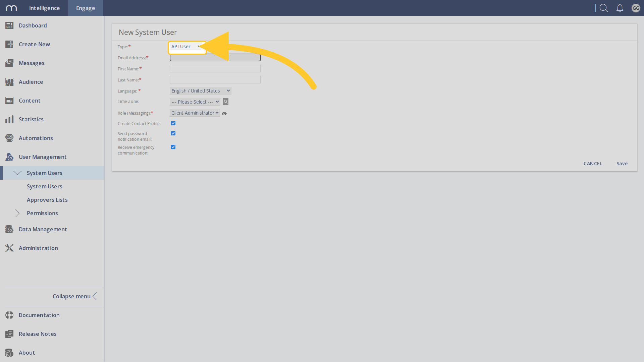Uncheck Create Contact Profile checkbox

(x=173, y=123)
